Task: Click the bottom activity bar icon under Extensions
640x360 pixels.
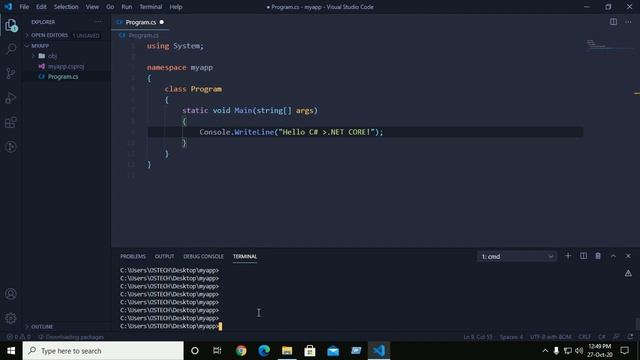Action: coord(11,147)
